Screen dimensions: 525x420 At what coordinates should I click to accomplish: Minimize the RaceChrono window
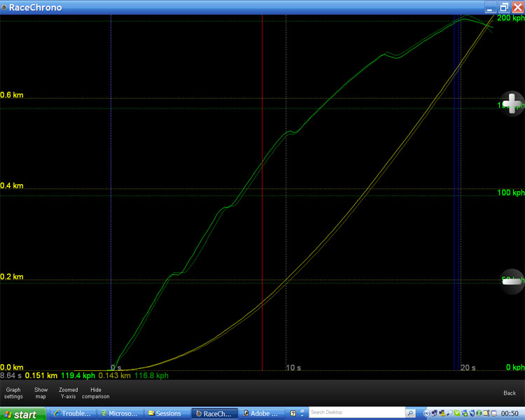coord(491,7)
